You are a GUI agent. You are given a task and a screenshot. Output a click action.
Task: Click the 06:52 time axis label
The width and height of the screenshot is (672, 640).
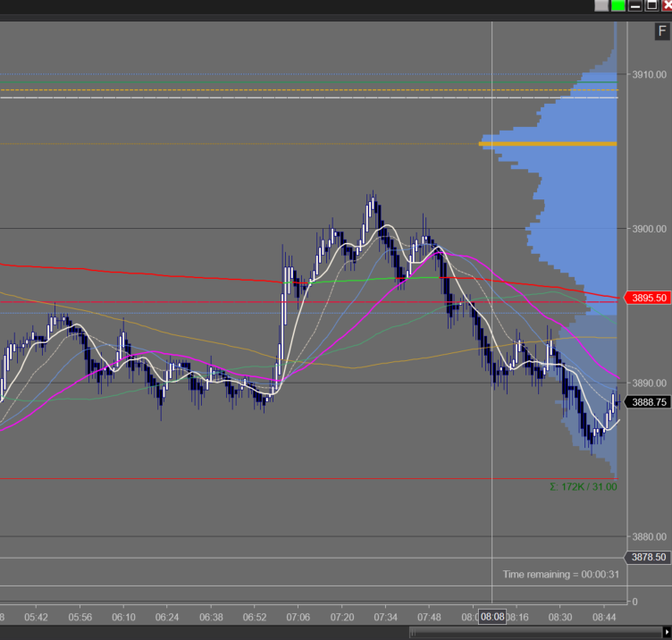(x=255, y=618)
